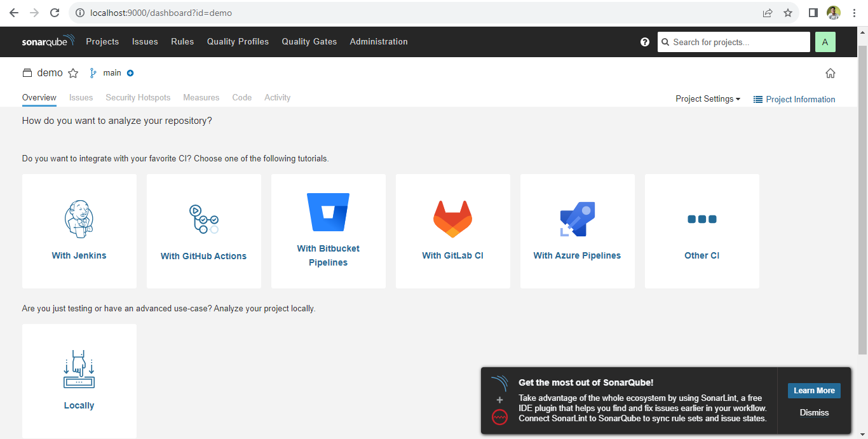Click the Search for projects field
868x439 pixels.
coord(734,42)
